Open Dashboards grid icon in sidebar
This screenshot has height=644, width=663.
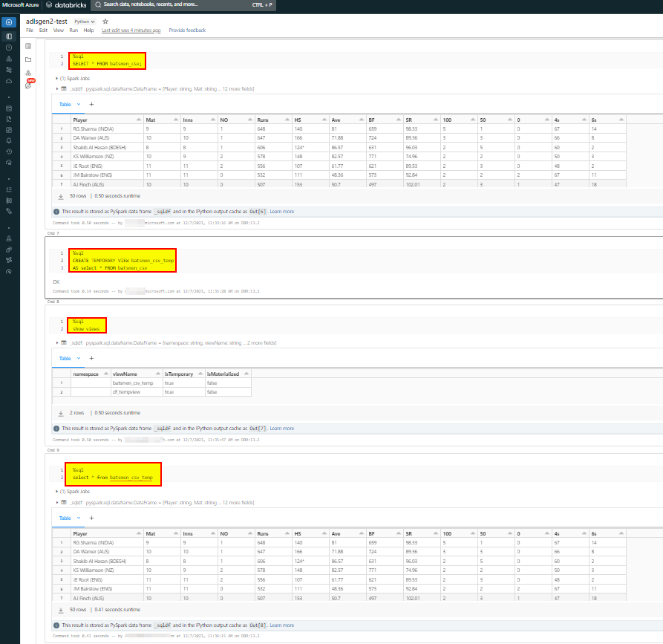click(9, 130)
